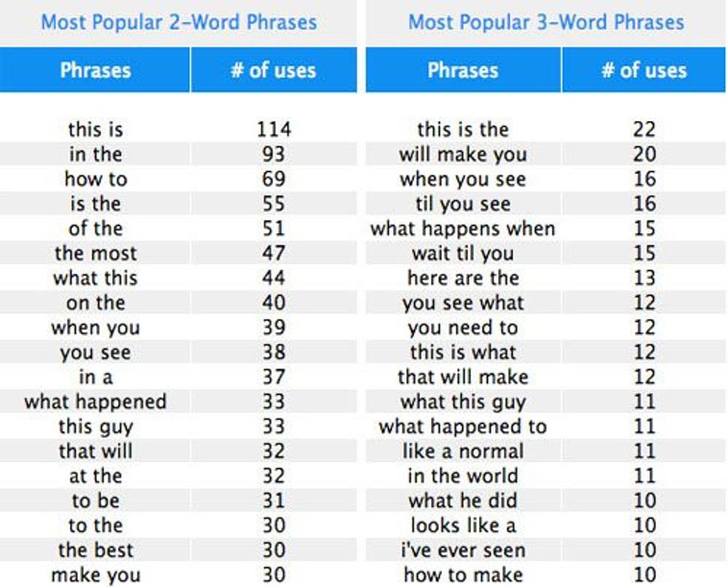
Task: Select the 'will make you' phrase row
Action: point(545,154)
